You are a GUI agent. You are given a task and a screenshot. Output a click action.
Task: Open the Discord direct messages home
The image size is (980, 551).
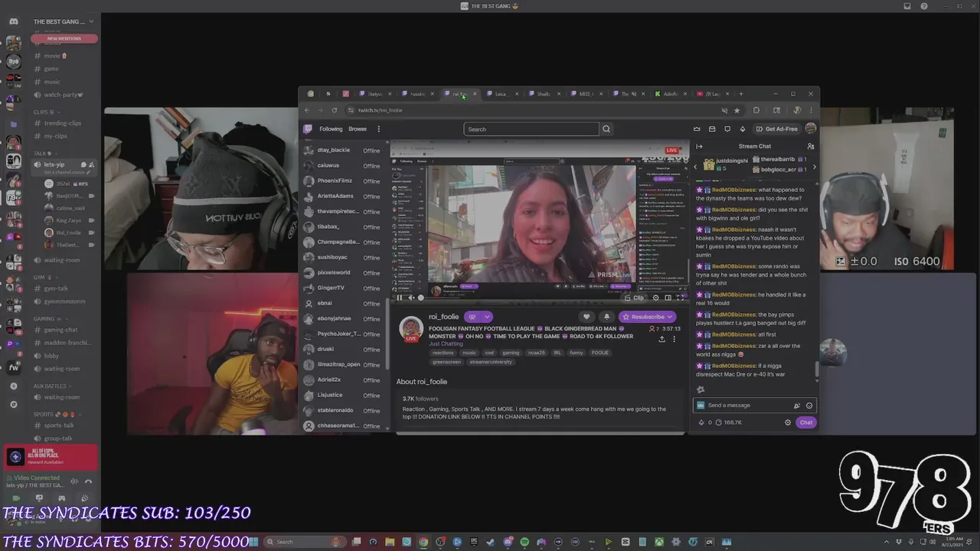click(13, 21)
